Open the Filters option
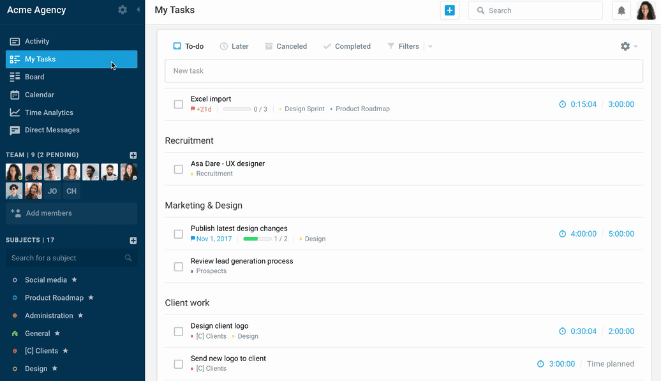This screenshot has width=661, height=381. coord(403,46)
